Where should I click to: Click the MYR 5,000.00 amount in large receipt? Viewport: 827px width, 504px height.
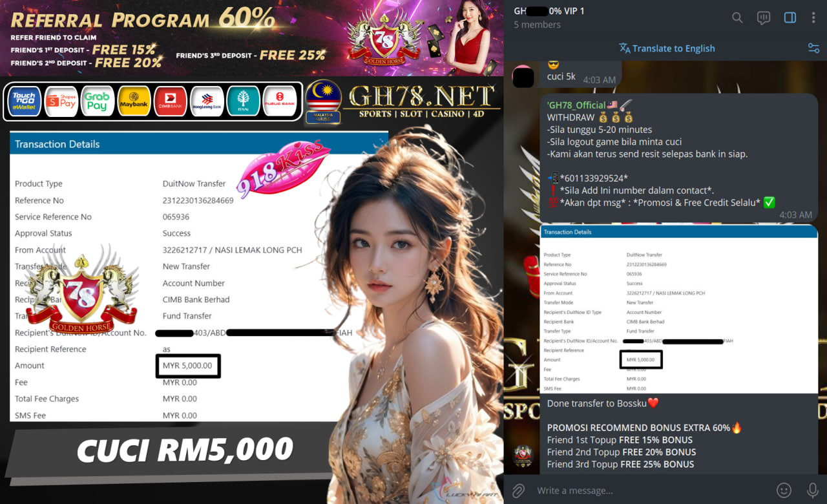pyautogui.click(x=187, y=366)
